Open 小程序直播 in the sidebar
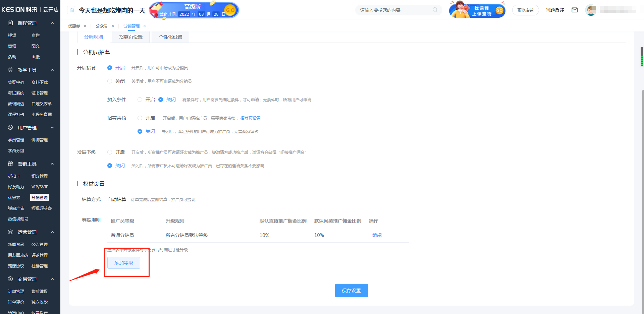The width and height of the screenshot is (644, 314). (x=42, y=115)
